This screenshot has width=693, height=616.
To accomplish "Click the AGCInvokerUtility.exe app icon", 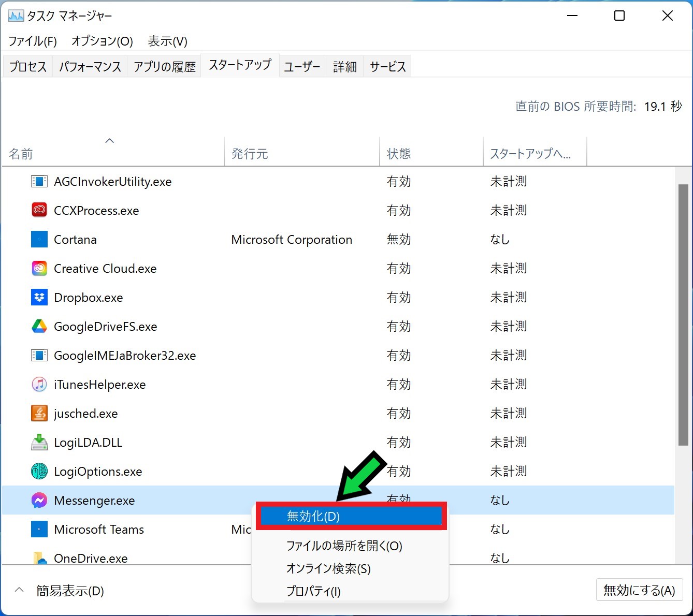I will (39, 182).
